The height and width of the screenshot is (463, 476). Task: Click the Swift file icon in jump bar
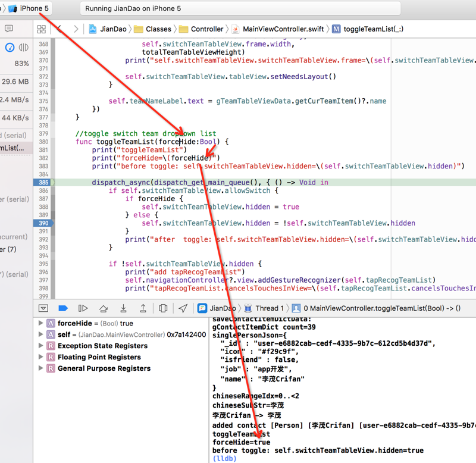click(x=236, y=29)
